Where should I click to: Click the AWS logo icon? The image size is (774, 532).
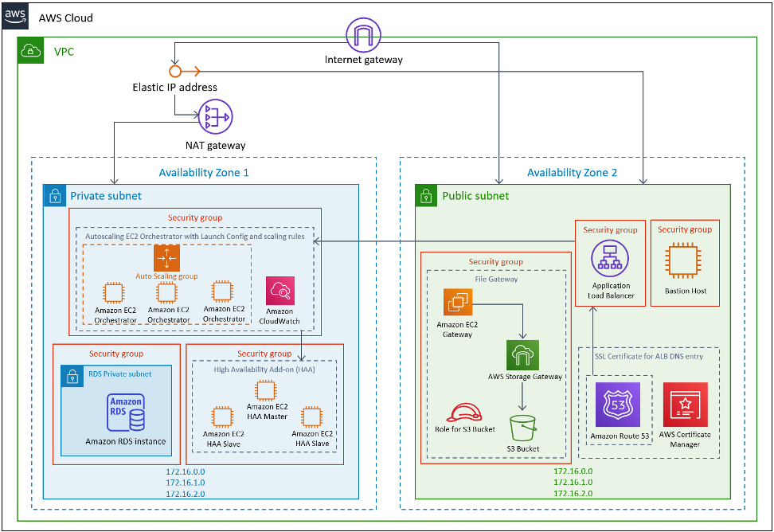pos(15,16)
